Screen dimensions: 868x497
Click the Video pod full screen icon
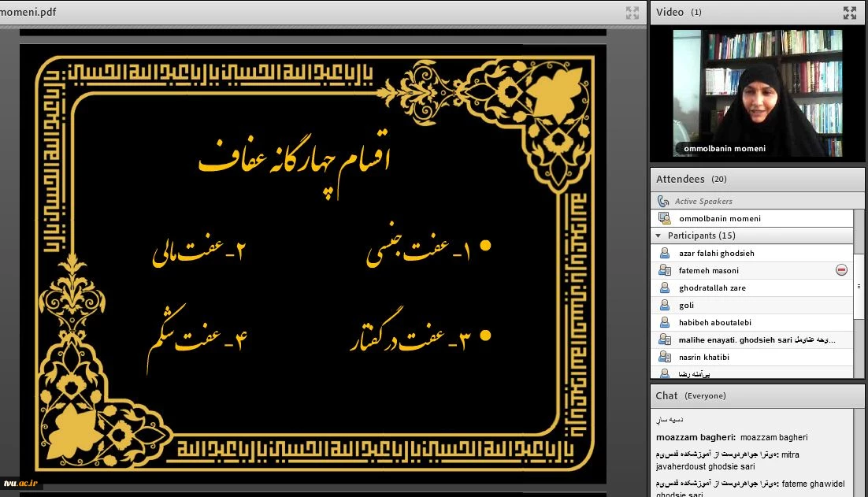849,13
